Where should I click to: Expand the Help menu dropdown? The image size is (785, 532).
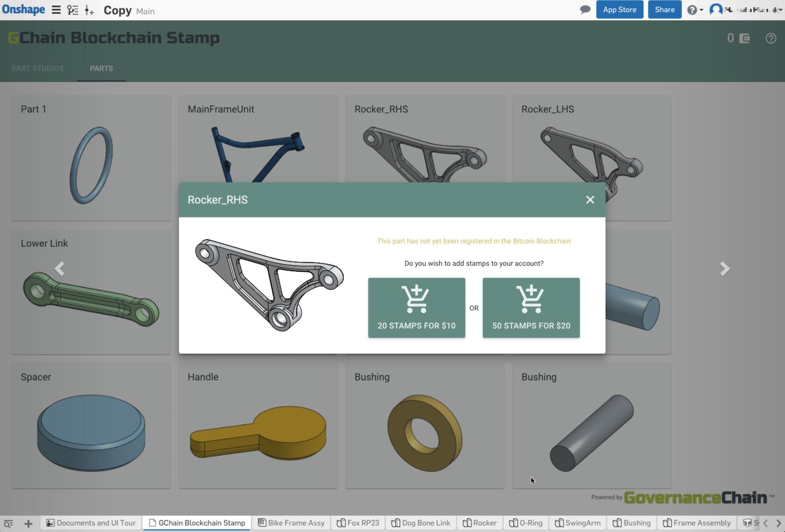coord(695,10)
